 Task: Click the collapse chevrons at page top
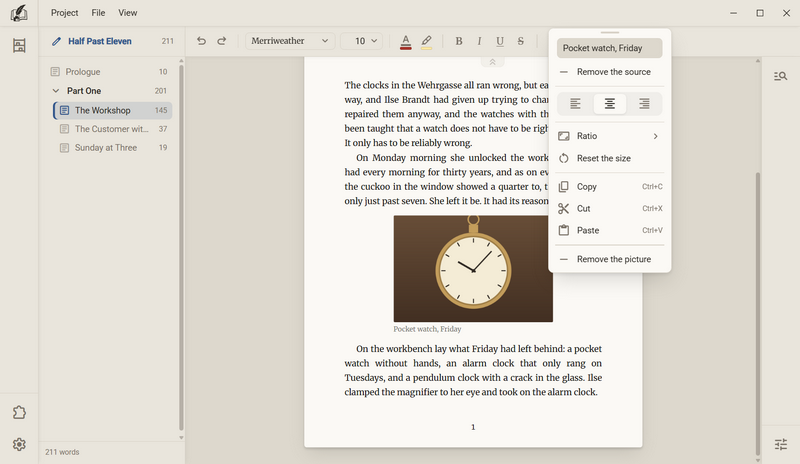click(492, 62)
